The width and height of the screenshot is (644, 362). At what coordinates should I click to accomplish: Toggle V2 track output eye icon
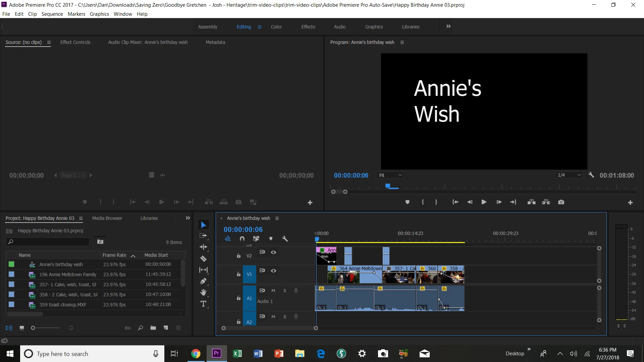point(273,252)
